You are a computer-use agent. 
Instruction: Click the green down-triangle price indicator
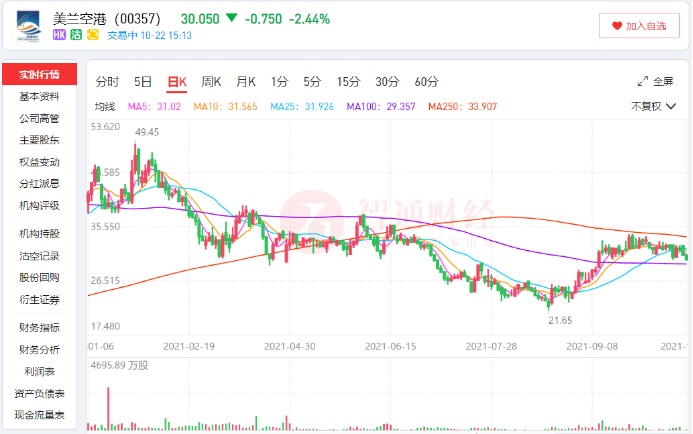(232, 18)
